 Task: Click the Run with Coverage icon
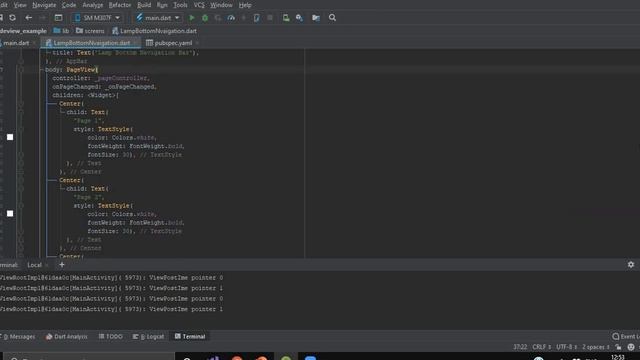(x=218, y=18)
